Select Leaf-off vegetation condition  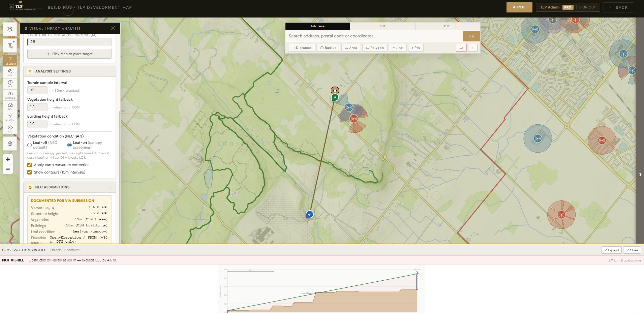click(x=30, y=145)
